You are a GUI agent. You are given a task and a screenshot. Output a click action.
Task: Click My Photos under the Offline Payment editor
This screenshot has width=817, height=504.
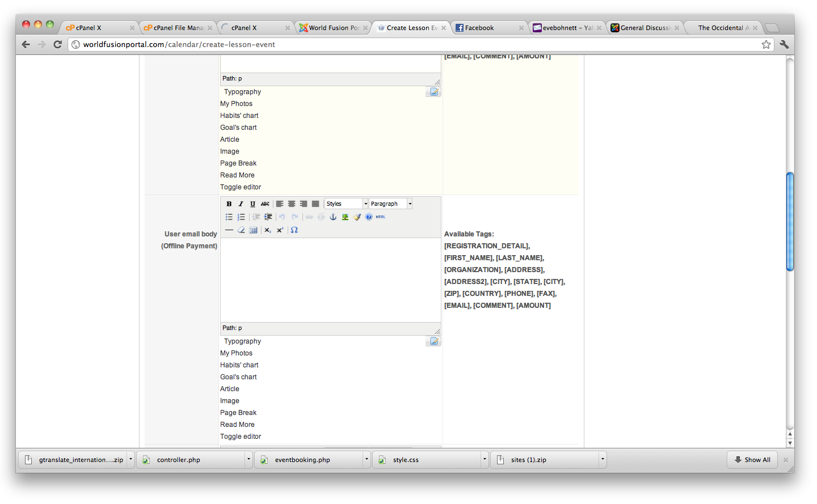click(236, 353)
